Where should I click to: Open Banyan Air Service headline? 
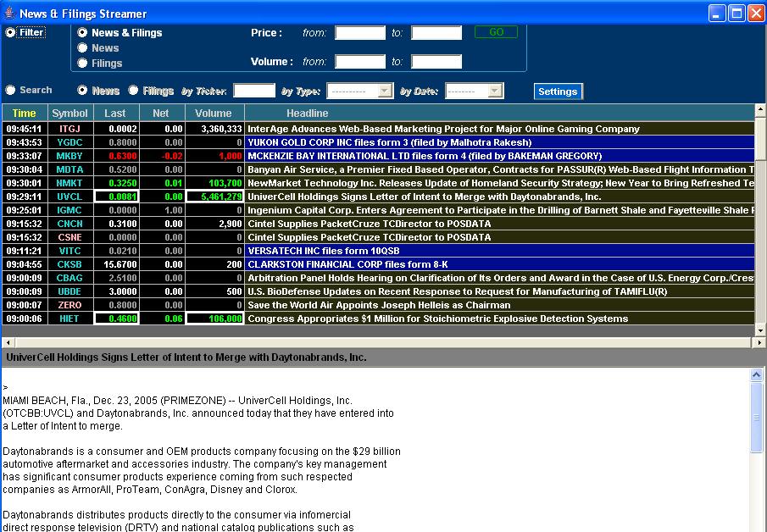tap(499, 169)
